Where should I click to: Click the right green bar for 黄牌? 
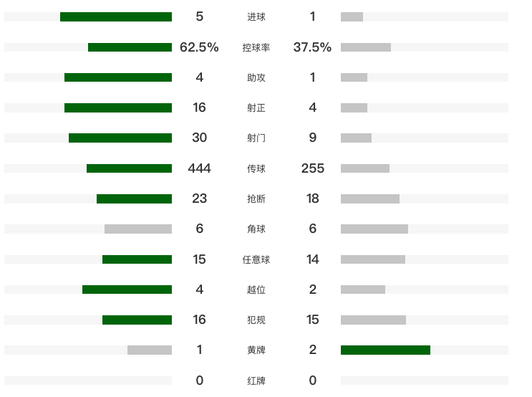coord(385,350)
